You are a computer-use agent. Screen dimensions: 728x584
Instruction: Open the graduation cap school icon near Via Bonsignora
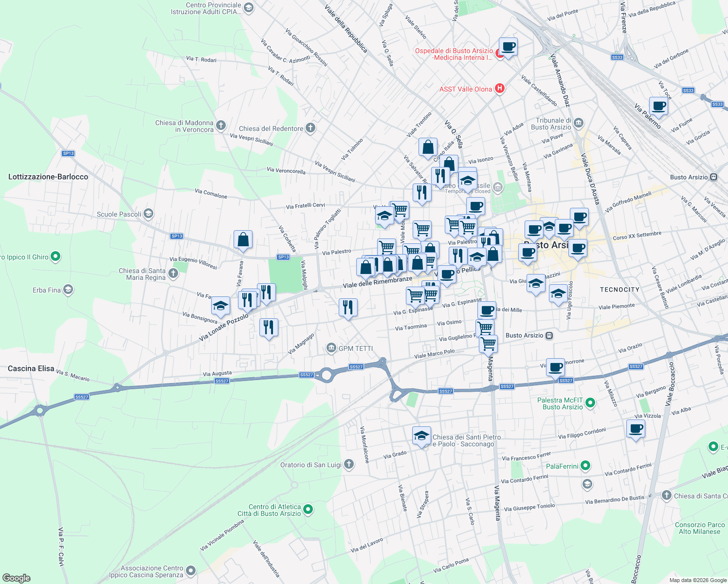[220, 307]
